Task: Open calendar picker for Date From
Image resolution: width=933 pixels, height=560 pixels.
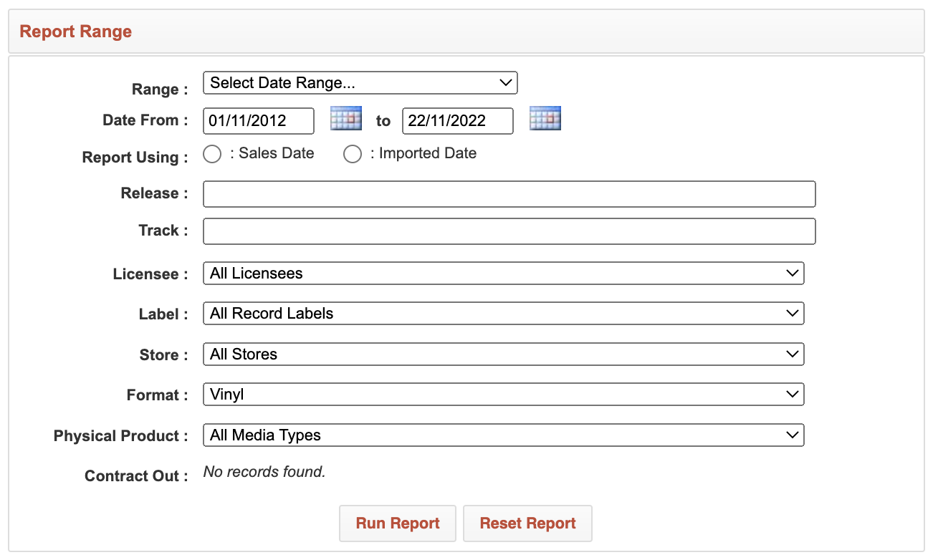Action: pos(345,118)
